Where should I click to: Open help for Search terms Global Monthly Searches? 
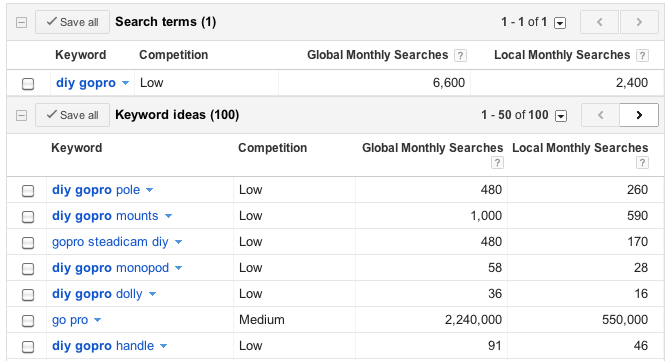coord(460,55)
